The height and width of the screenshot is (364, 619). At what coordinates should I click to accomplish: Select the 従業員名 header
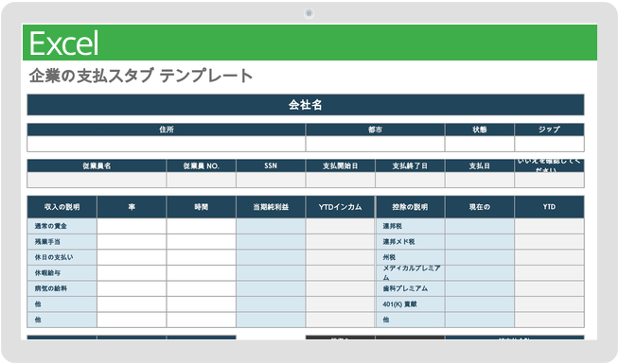pyautogui.click(x=97, y=166)
